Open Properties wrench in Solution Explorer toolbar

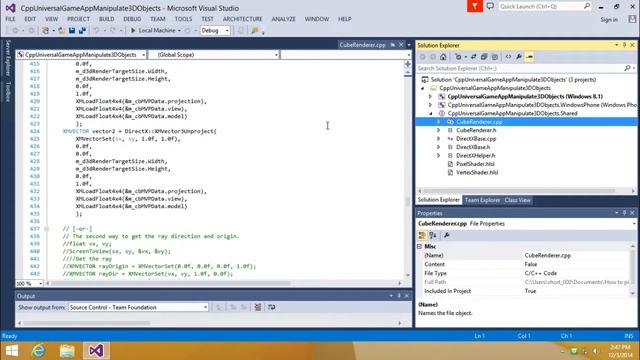[519, 57]
